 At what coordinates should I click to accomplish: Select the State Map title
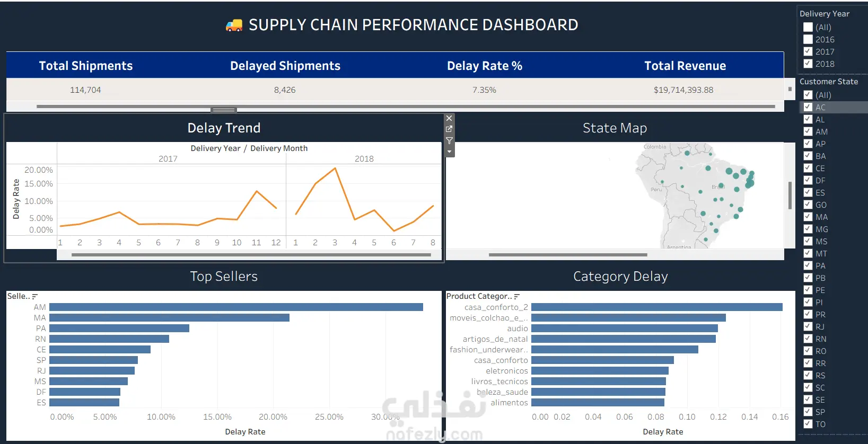click(x=615, y=128)
